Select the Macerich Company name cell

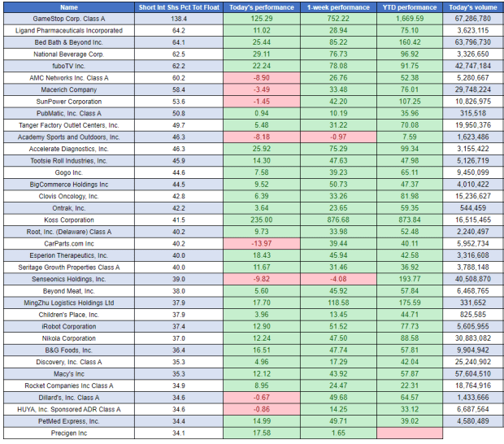69,89
